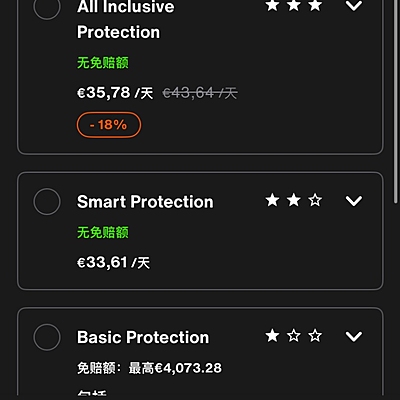Expand Basic Protection details chevron
This screenshot has height=400, width=400.
click(354, 336)
